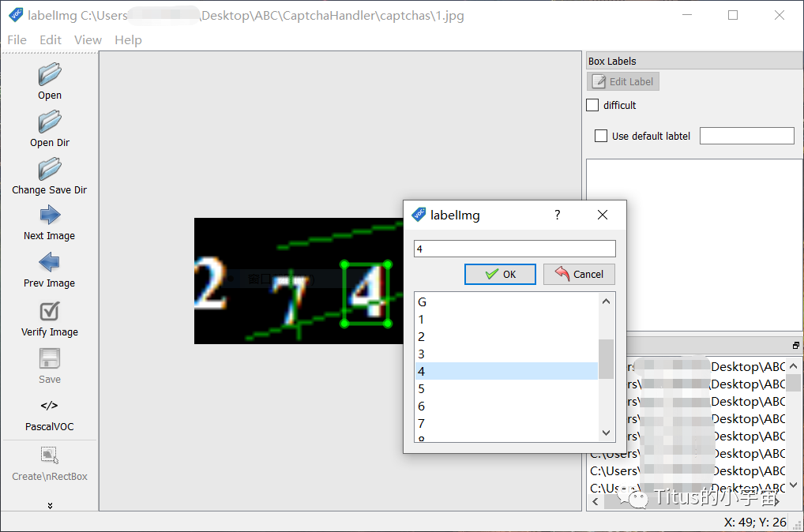Click the label list scrollbar thumb
Image resolution: width=804 pixels, height=532 pixels.
click(606, 359)
